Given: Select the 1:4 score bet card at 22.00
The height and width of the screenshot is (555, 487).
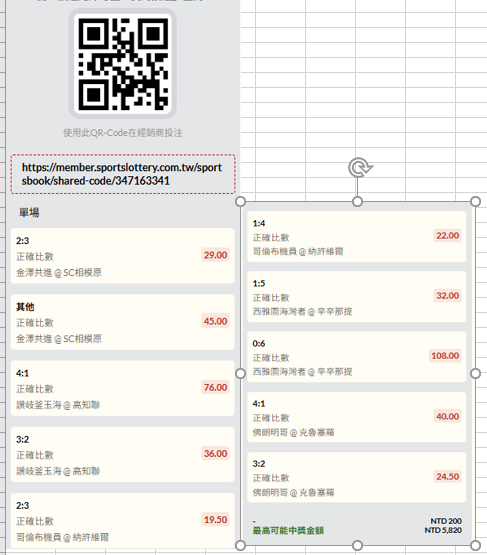Looking at the screenshot, I should pos(357,236).
